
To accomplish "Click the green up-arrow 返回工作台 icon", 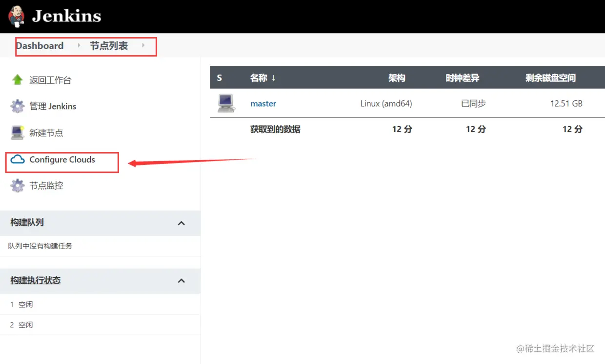I will [18, 80].
